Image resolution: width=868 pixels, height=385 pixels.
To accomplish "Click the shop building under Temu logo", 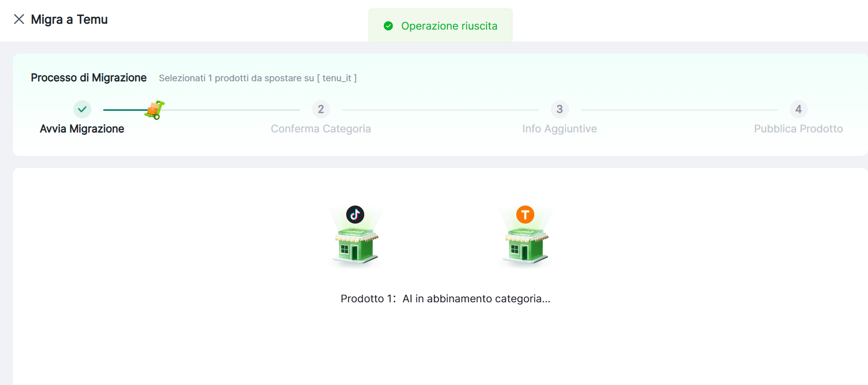I will (x=525, y=246).
